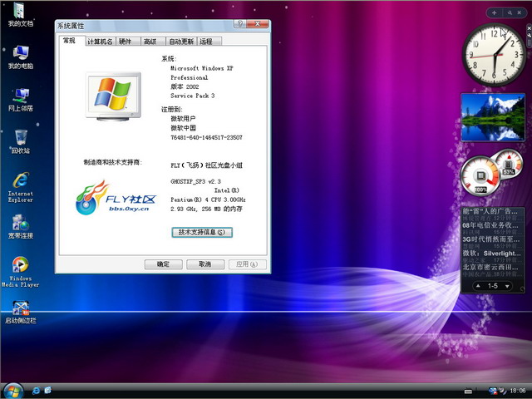This screenshot has width=532, height=399.
Task: Close the 系统属性 dialog
Action: [x=258, y=24]
